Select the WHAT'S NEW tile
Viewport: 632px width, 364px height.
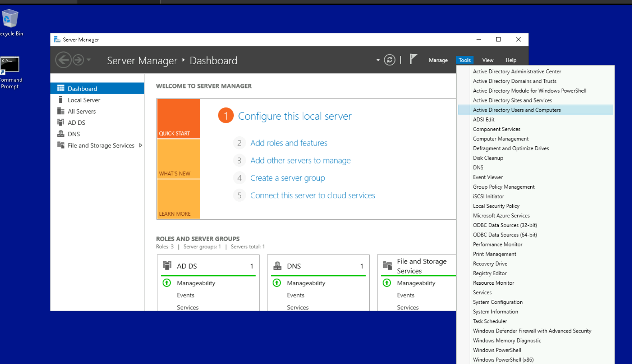point(179,159)
